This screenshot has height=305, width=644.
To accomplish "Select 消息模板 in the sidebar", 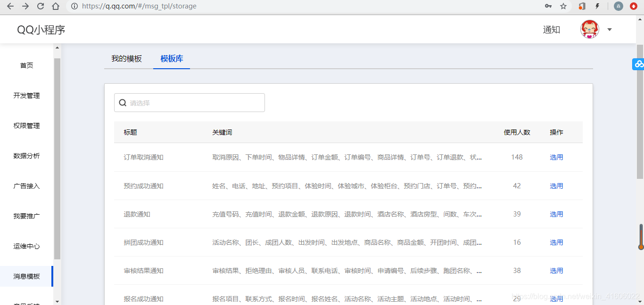I will click(x=27, y=276).
